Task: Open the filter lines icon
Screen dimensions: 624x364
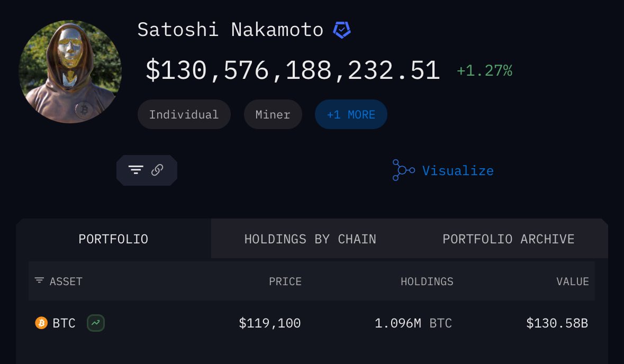Action: [x=136, y=170]
